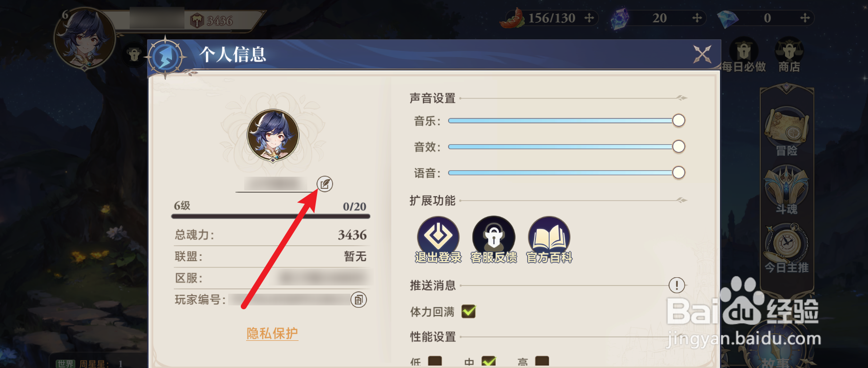Click the edit nickname pencil icon

325,184
